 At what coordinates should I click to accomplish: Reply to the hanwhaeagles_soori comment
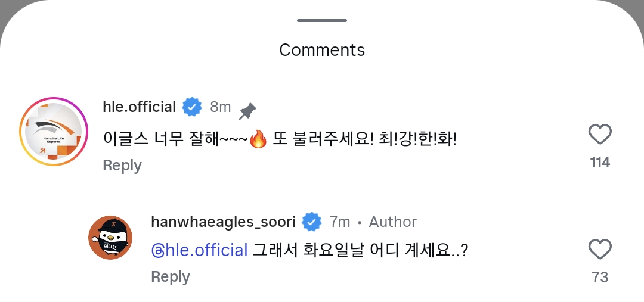coord(171,276)
